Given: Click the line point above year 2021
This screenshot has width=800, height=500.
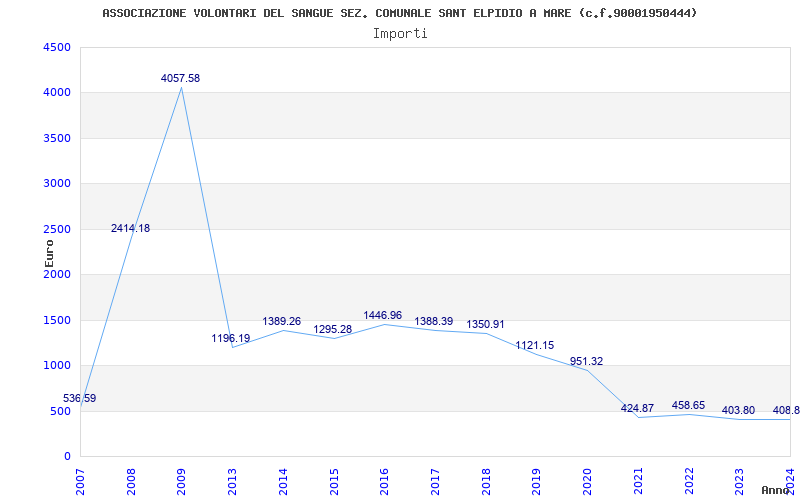Looking at the screenshot, I should point(638,417).
